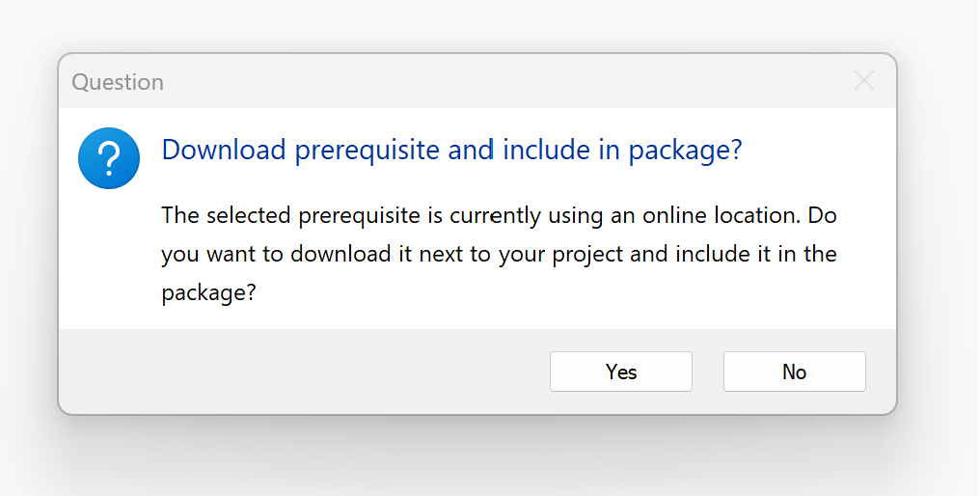
Task: Decline the download by choosing No
Action: pos(795,372)
